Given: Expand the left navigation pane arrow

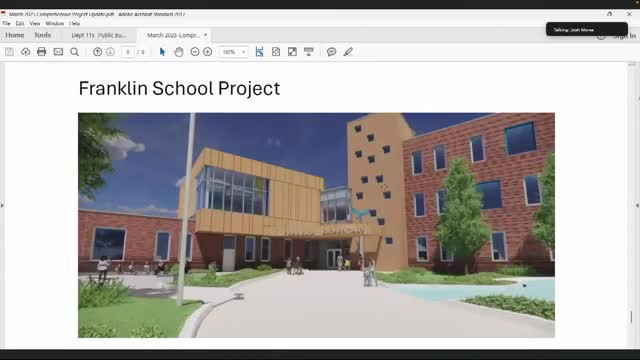Looking at the screenshot, I should click(2, 205).
